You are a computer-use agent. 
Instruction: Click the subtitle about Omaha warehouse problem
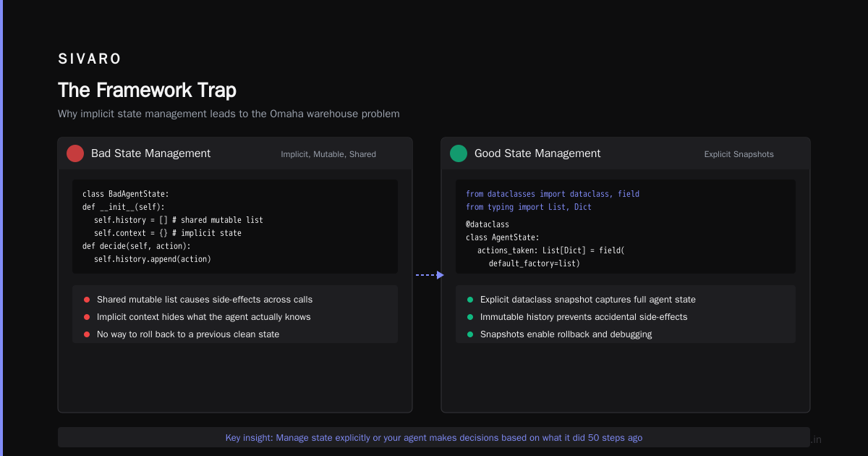click(229, 114)
